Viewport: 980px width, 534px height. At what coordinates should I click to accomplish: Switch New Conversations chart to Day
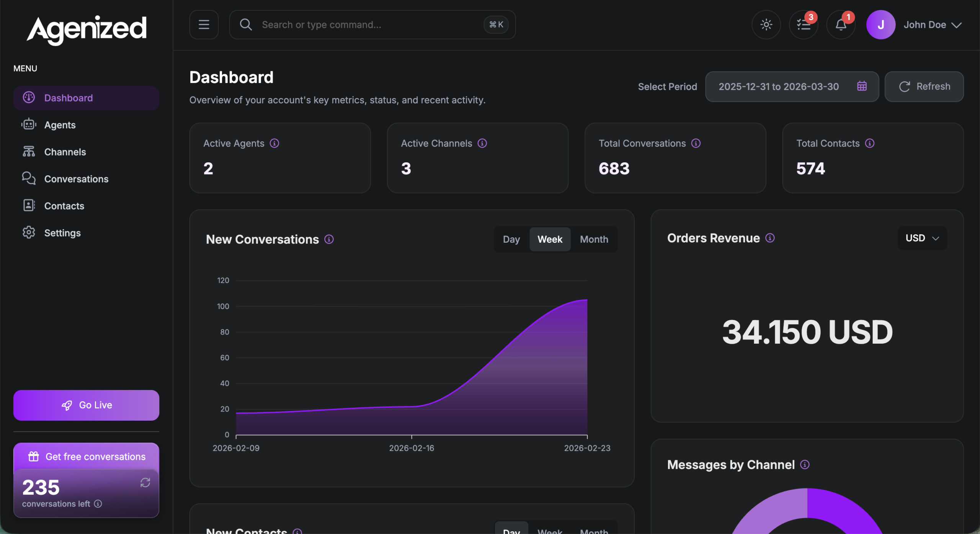pos(511,239)
